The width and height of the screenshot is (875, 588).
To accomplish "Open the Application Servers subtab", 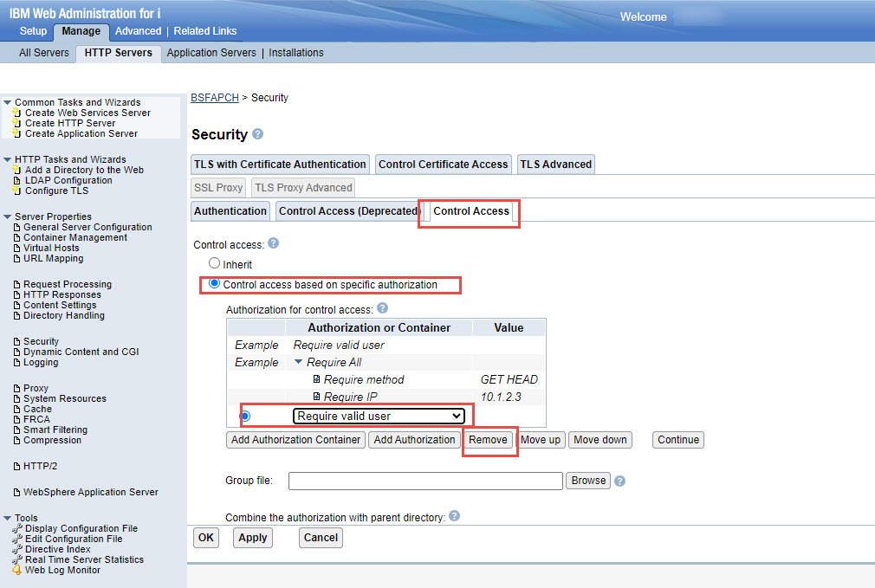I will tap(211, 53).
